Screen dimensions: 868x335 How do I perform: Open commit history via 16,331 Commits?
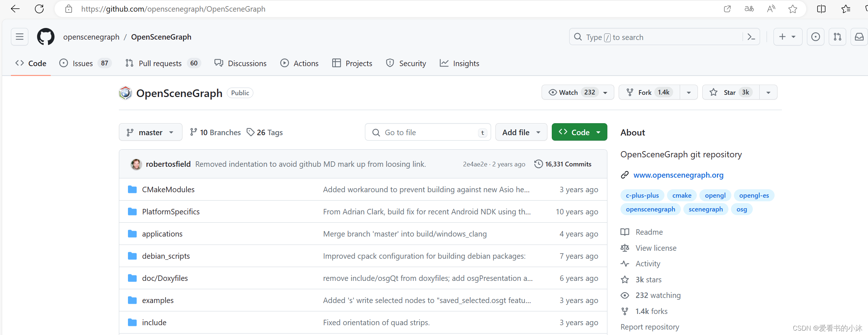tap(563, 164)
